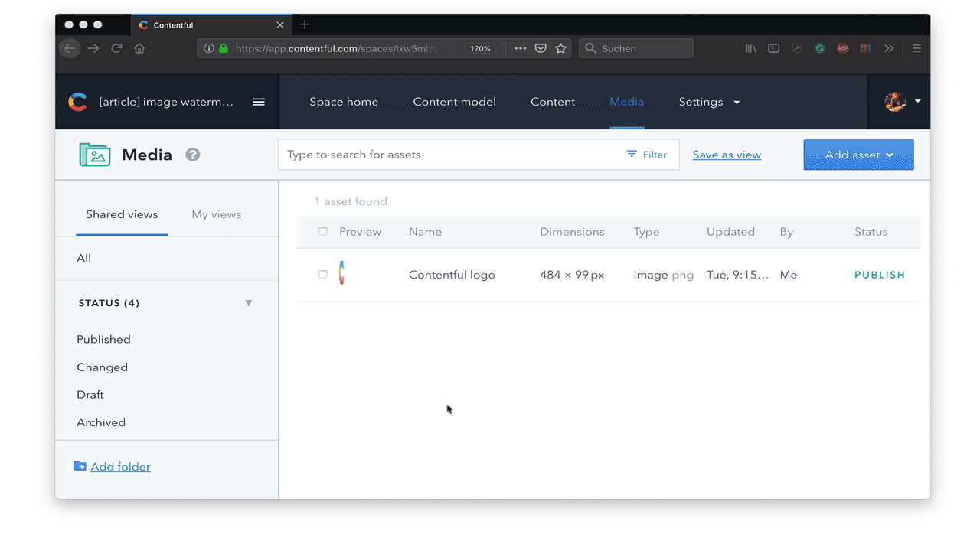Open the Firefox application menu

click(916, 48)
